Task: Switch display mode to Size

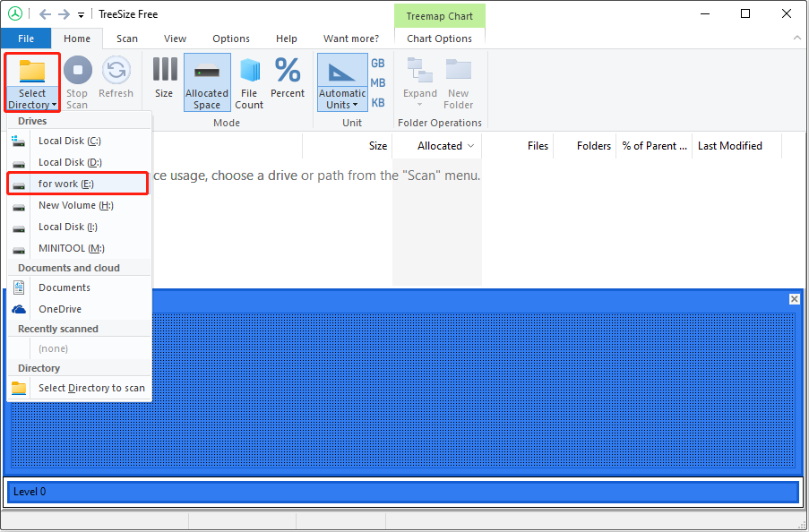Action: point(163,82)
